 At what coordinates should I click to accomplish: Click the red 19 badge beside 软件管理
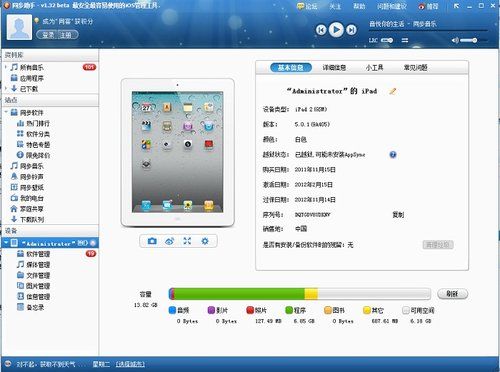click(90, 254)
